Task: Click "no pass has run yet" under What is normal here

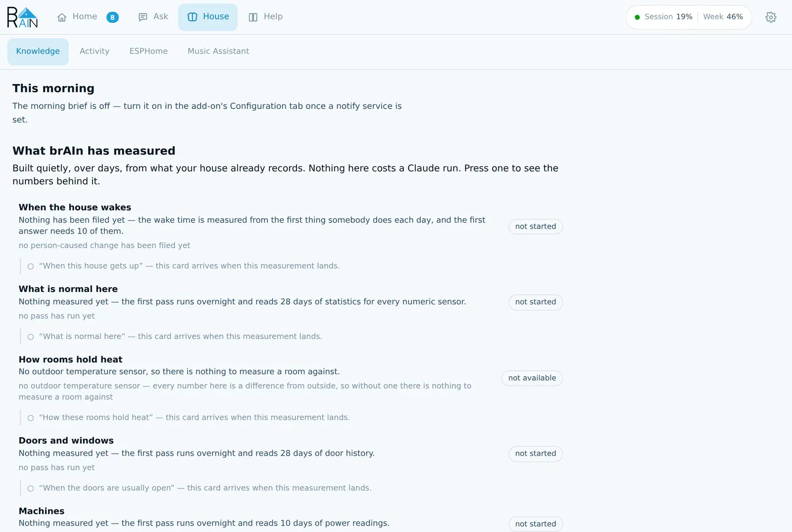Action: [56, 316]
